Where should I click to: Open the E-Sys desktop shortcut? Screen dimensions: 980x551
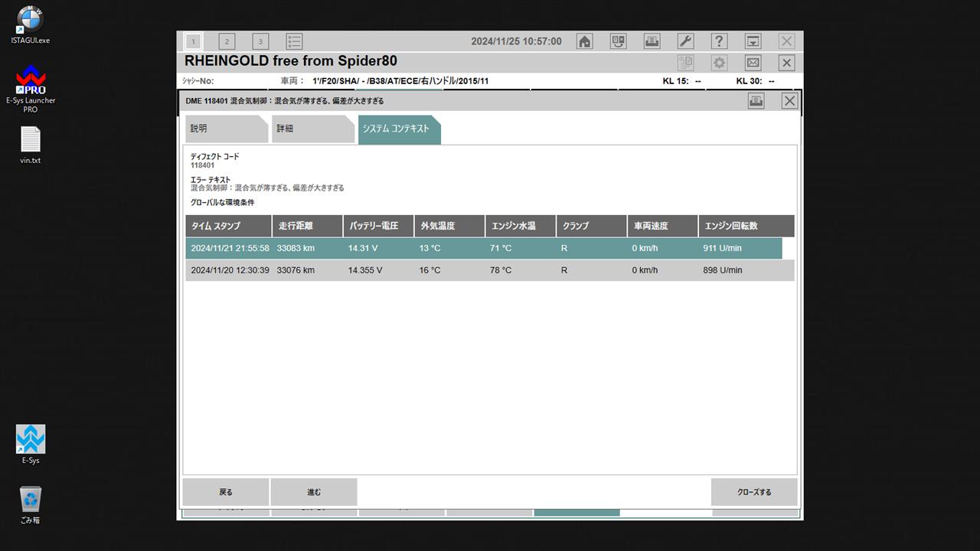(x=31, y=445)
